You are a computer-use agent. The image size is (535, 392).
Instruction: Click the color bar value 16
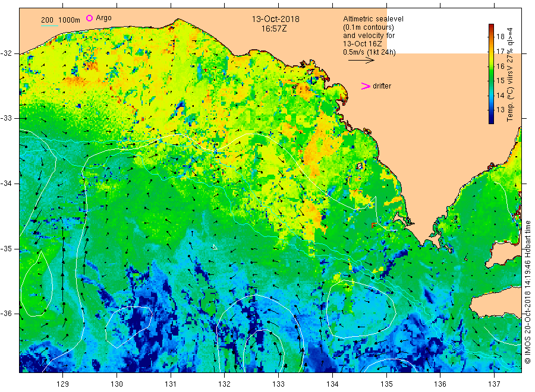point(500,66)
